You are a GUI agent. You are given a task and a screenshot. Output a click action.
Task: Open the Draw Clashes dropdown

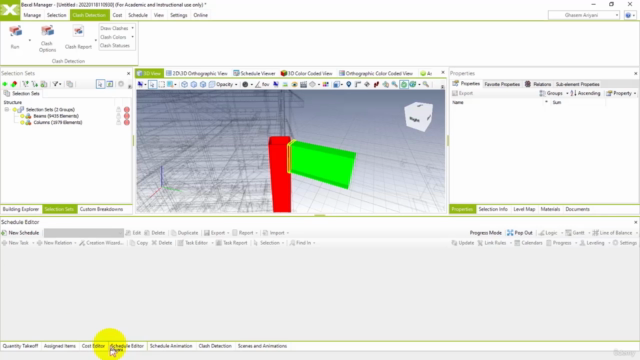click(x=117, y=28)
